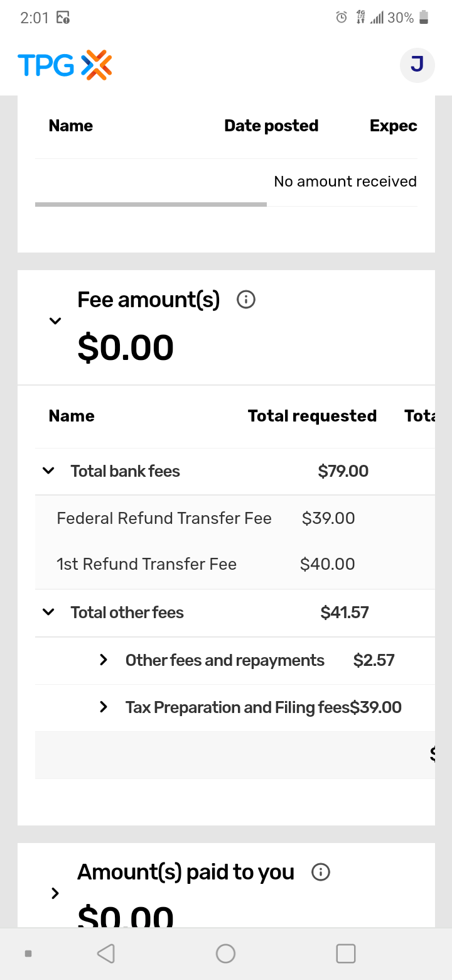Collapse the Total bank fees row

pos(48,471)
